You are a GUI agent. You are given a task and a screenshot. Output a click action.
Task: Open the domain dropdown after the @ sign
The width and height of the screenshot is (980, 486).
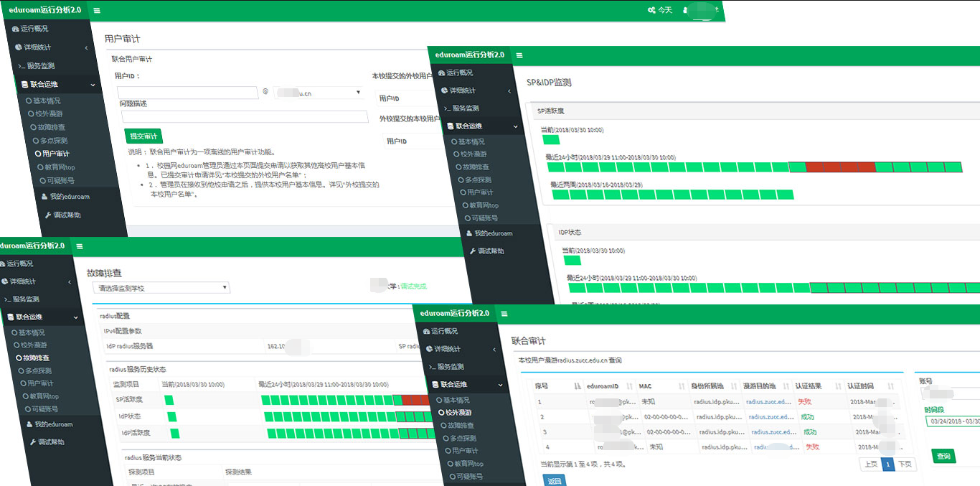(x=318, y=93)
